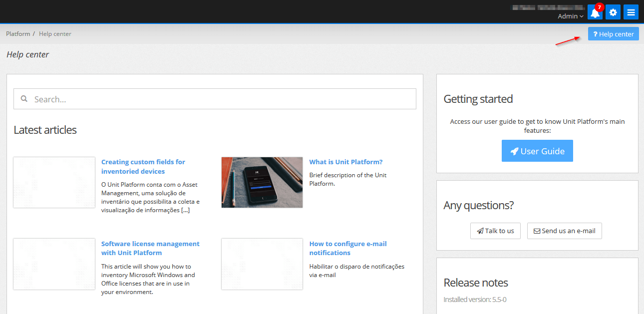Focus the Search articles input field
The height and width of the screenshot is (314, 644).
[215, 99]
